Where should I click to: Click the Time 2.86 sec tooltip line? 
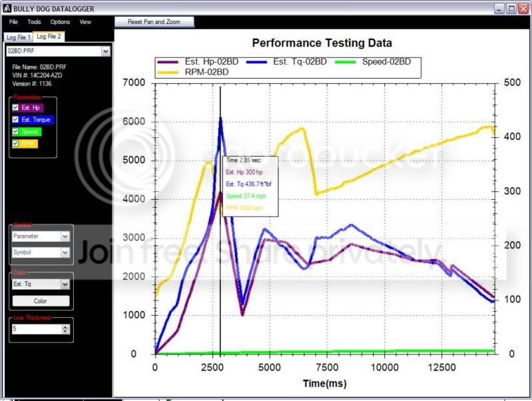pos(243,161)
